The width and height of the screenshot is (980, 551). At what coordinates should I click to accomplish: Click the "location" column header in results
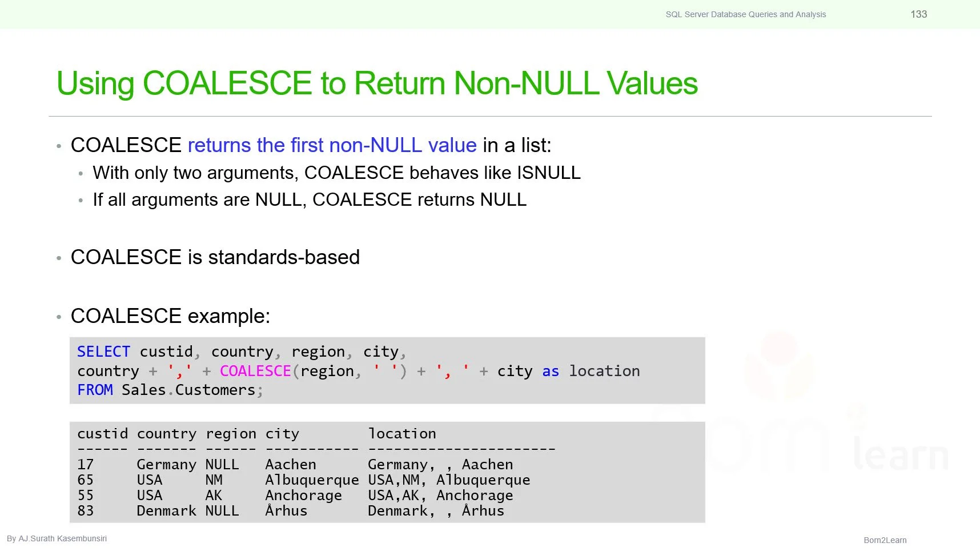pos(402,434)
